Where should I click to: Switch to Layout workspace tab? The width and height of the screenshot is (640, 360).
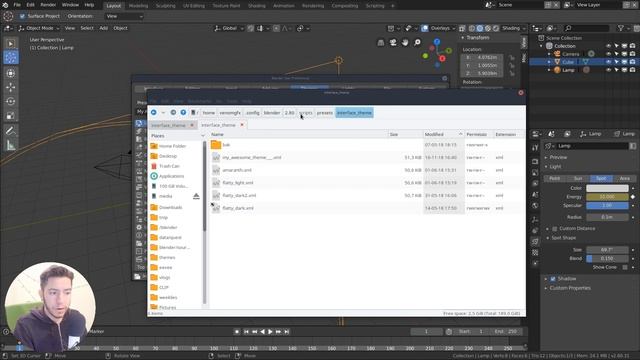tap(113, 6)
